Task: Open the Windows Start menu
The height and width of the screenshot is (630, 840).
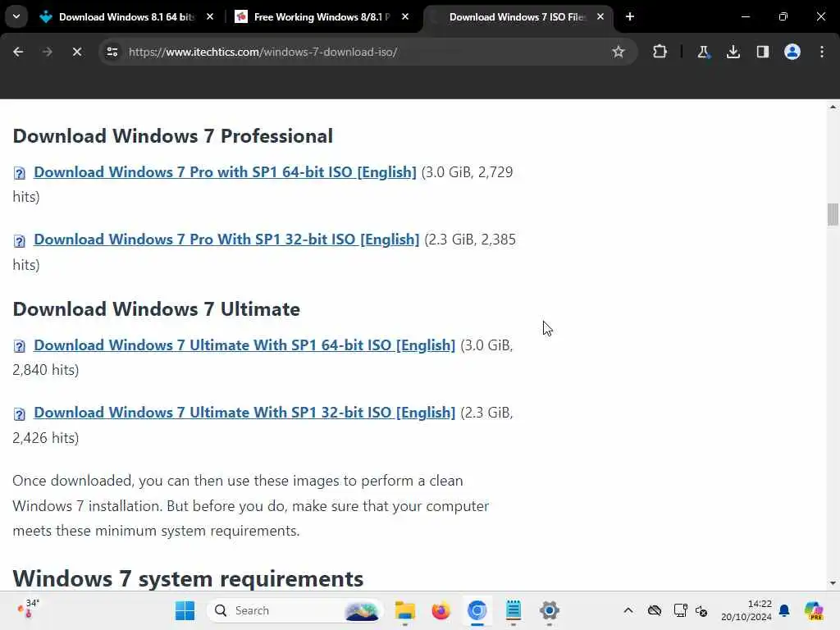Action: (185, 610)
